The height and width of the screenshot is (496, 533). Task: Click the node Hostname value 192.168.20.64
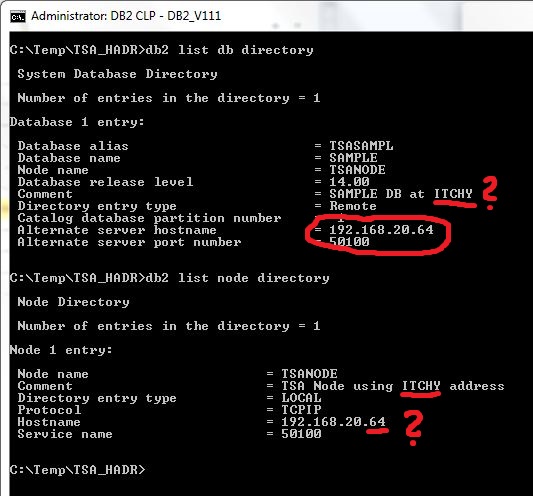click(333, 422)
